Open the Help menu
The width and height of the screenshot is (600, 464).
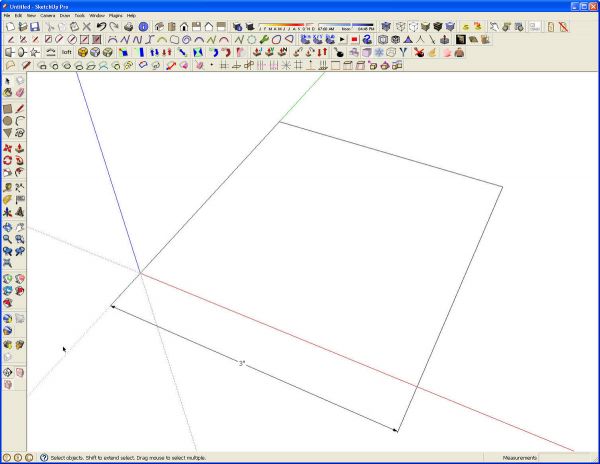tap(131, 16)
